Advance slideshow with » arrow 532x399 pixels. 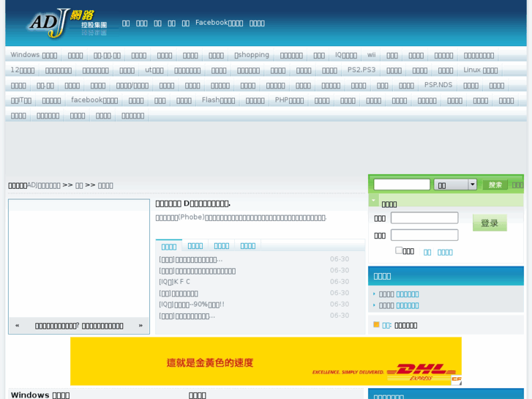[x=141, y=325]
